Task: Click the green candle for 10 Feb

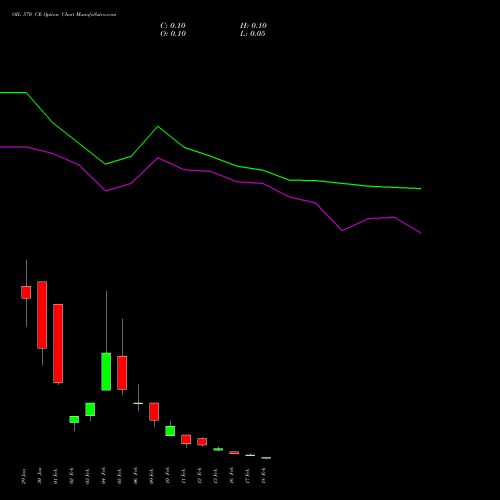Action: tap(170, 431)
